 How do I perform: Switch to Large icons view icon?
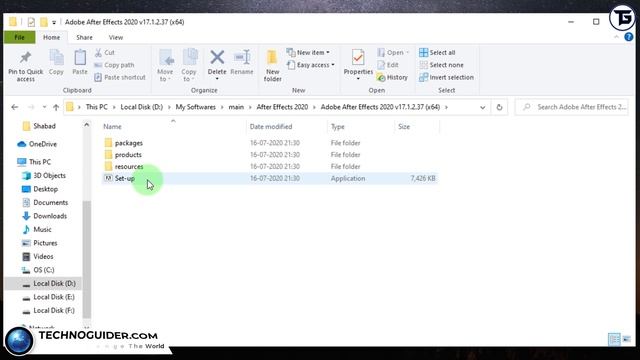click(x=627, y=339)
